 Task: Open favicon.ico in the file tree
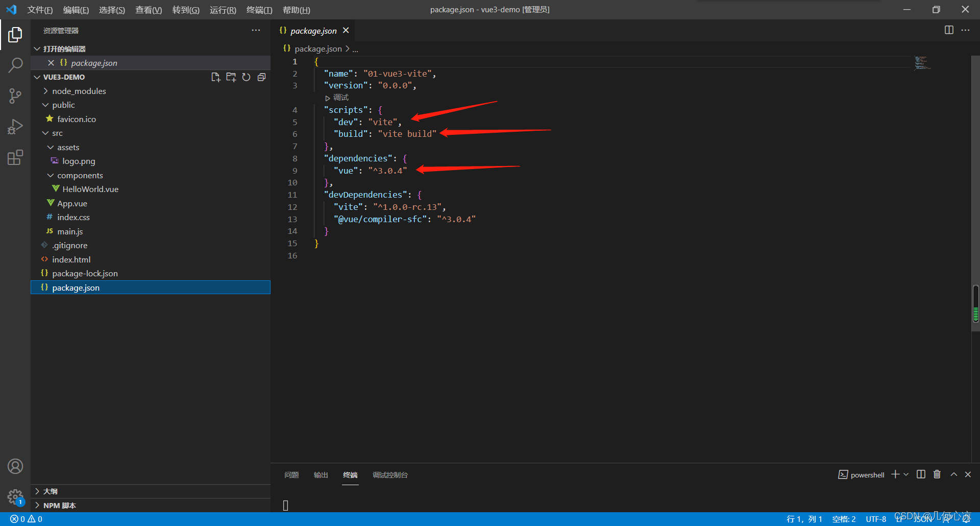pyautogui.click(x=77, y=119)
